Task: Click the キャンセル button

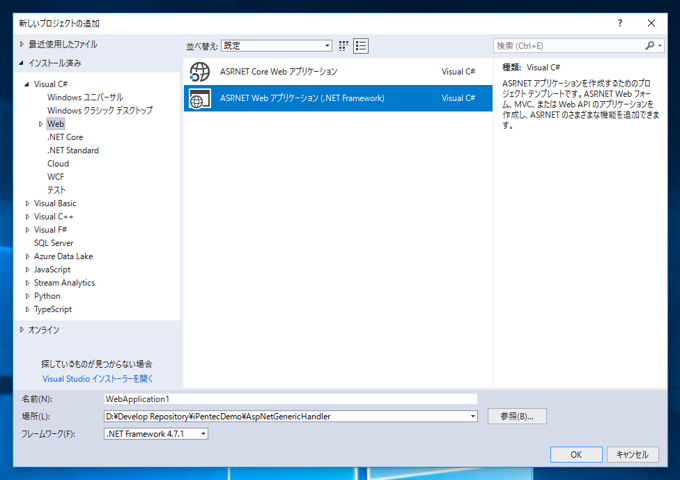Action: click(633, 454)
